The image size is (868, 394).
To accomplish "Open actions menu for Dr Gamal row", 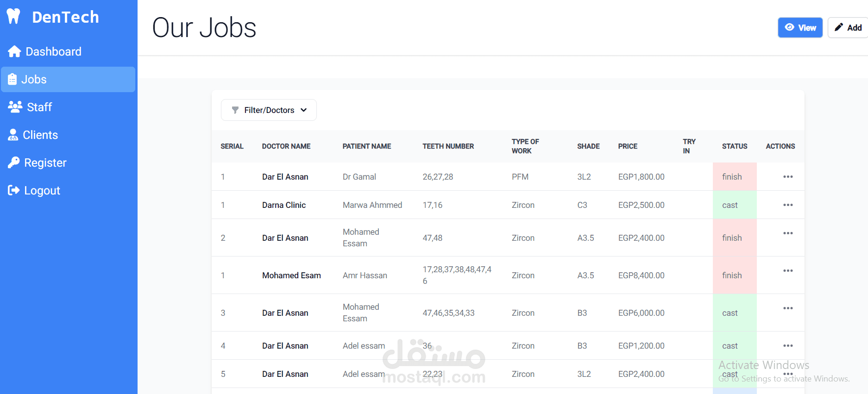I will (x=788, y=176).
